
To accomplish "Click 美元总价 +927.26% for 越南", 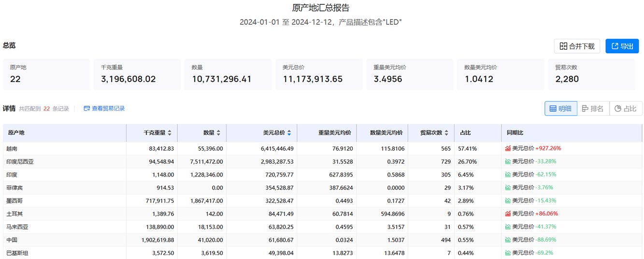I will (536, 148).
